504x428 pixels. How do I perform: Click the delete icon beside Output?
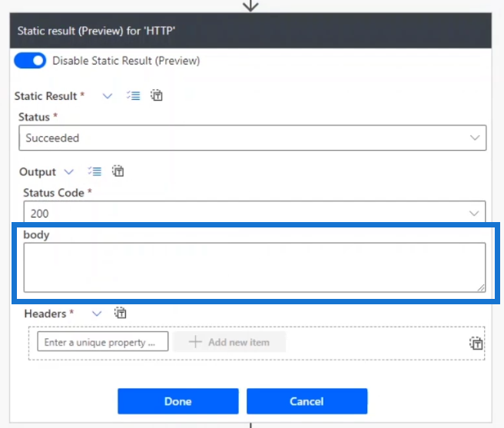(x=118, y=171)
